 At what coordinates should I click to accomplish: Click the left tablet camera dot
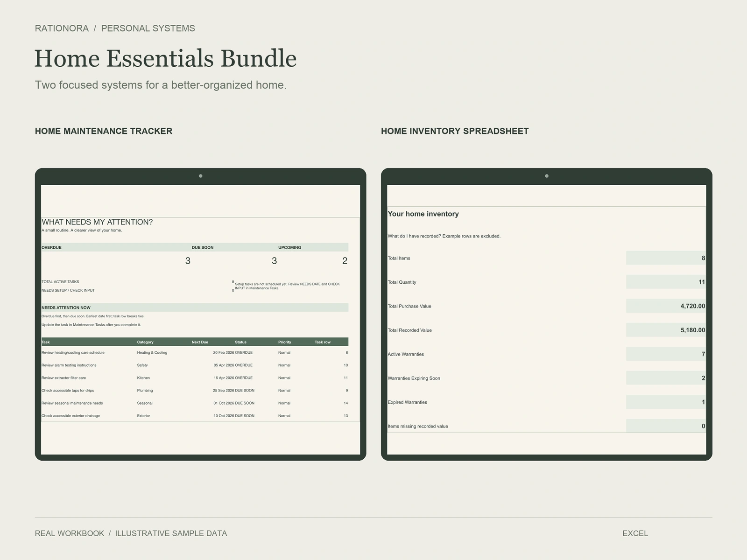tap(201, 176)
